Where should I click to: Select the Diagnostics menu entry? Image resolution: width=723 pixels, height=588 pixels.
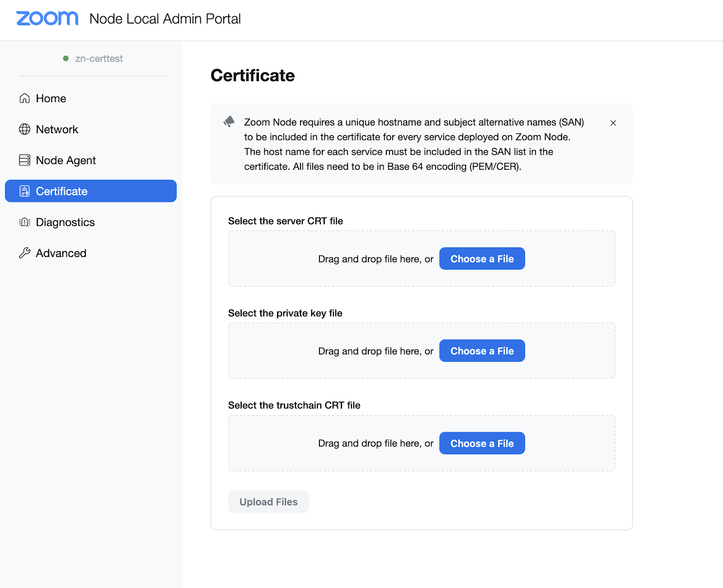click(66, 222)
